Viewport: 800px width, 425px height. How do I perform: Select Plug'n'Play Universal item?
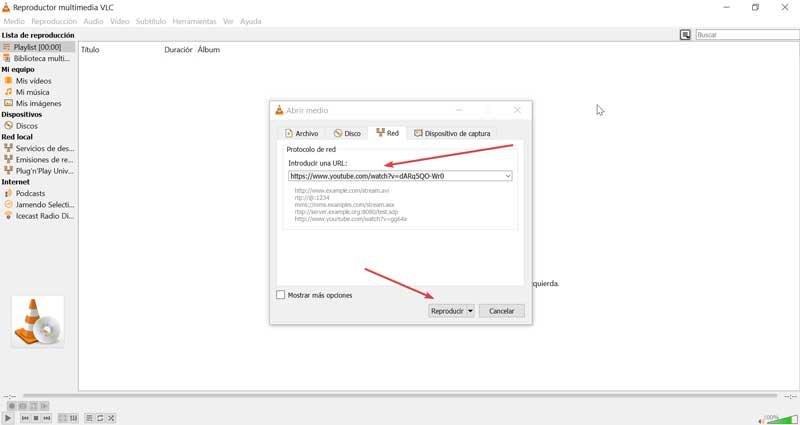(38, 170)
